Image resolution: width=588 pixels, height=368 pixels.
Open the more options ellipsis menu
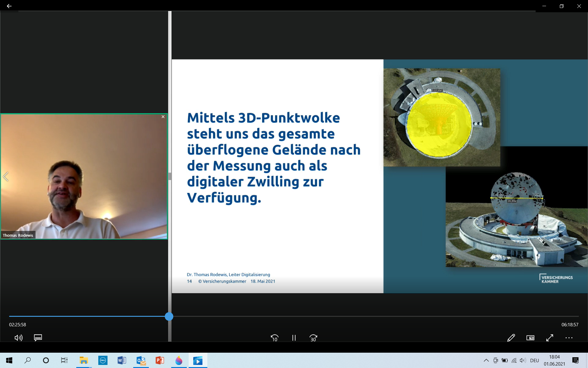coord(569,338)
